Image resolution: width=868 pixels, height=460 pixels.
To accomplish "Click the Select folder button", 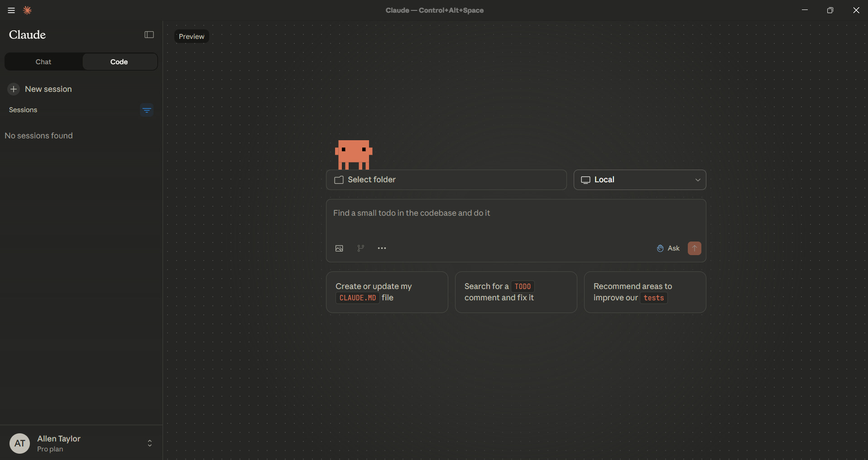I will (x=446, y=180).
